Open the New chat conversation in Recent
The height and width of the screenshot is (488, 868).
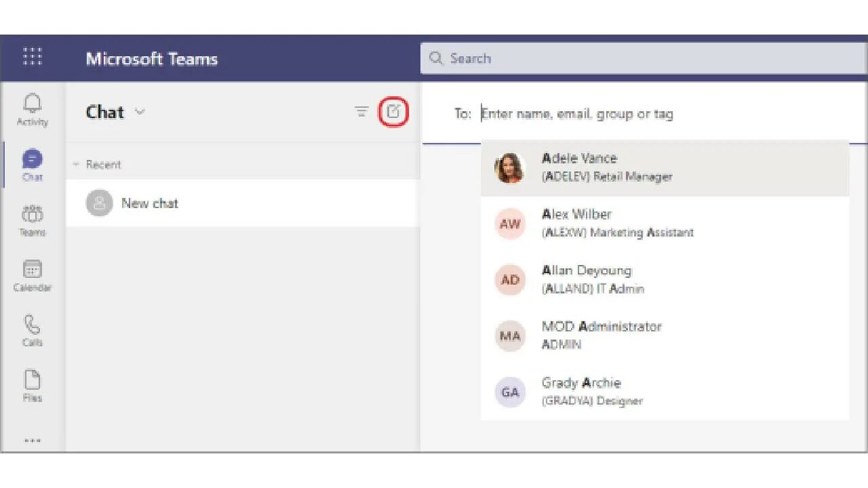pos(149,203)
